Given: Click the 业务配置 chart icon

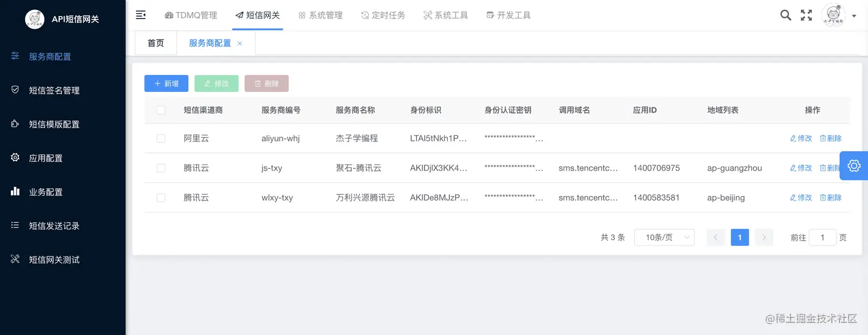Looking at the screenshot, I should tap(15, 191).
